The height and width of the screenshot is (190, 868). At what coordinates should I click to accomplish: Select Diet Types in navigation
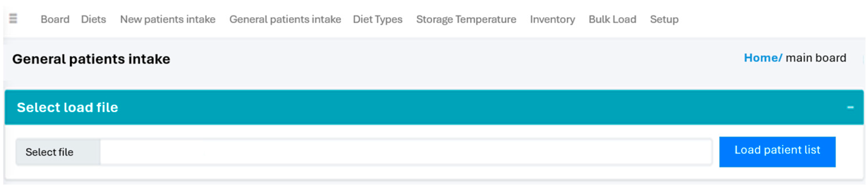tap(377, 19)
